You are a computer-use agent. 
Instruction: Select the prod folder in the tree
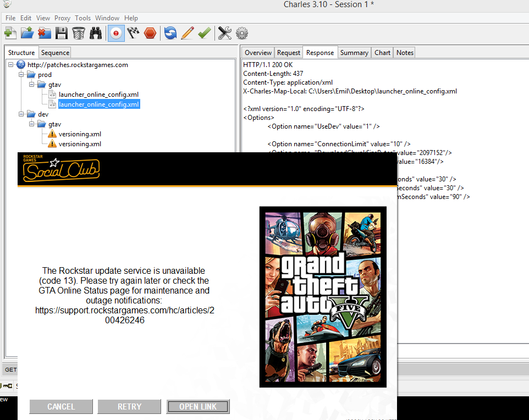coord(45,75)
